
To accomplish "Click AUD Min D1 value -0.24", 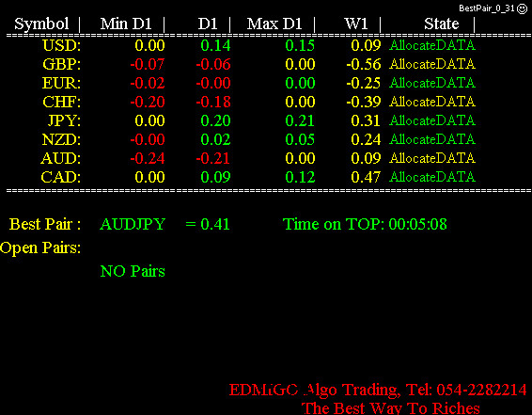I will point(148,159).
